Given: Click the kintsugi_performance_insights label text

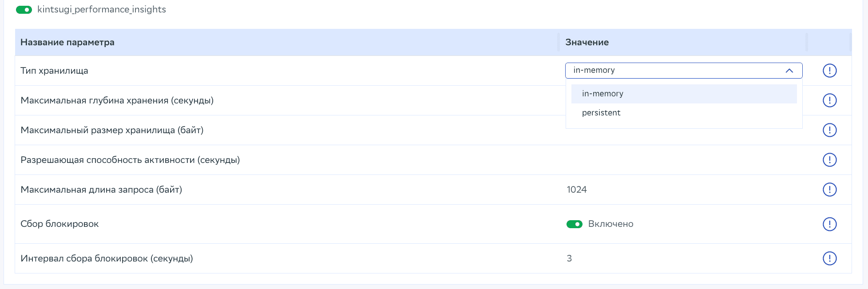Looking at the screenshot, I should tap(102, 10).
